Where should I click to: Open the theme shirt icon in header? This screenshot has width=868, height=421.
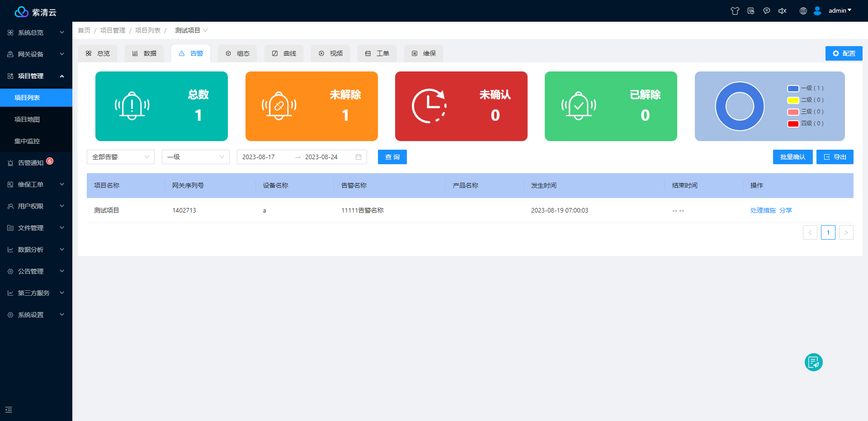735,11
